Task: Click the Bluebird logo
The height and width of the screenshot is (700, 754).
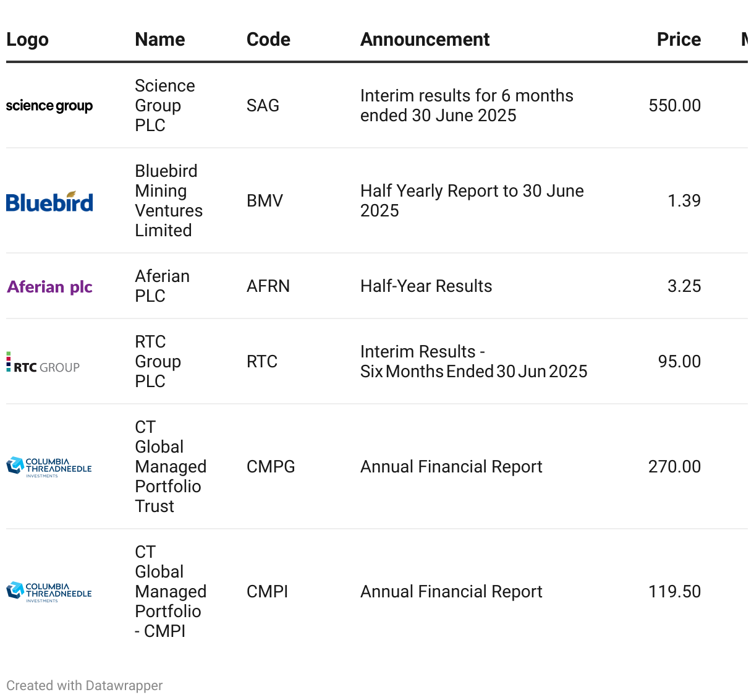Action: 49,202
